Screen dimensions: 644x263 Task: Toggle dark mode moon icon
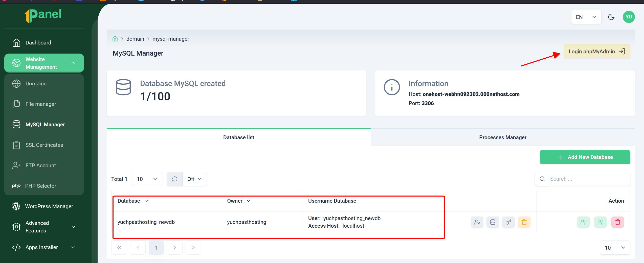pos(611,17)
